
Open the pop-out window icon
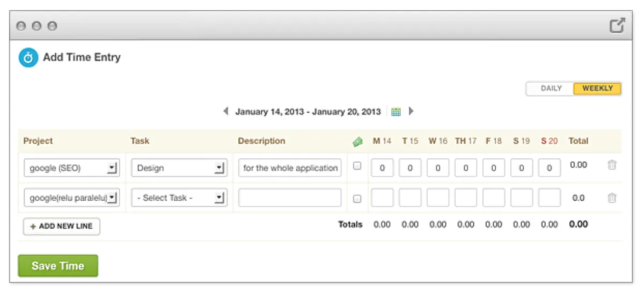point(617,26)
